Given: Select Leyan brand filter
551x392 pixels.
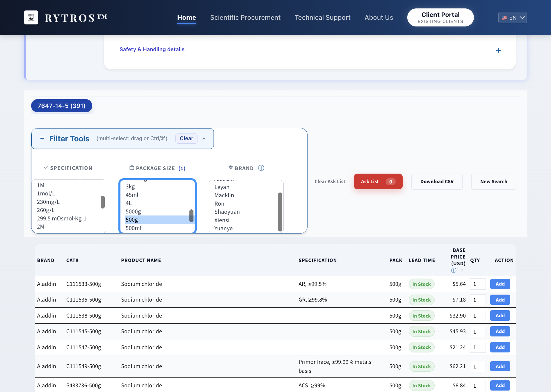Looking at the screenshot, I should [246, 187].
